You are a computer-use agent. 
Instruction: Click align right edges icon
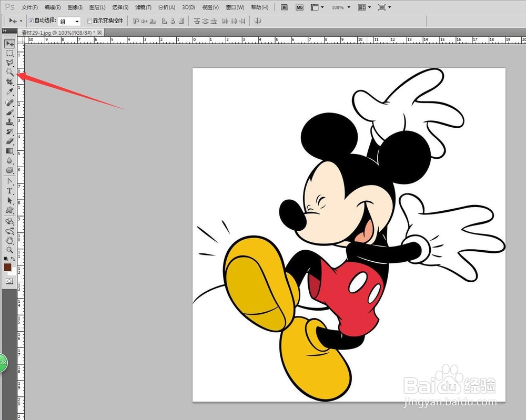[181, 21]
